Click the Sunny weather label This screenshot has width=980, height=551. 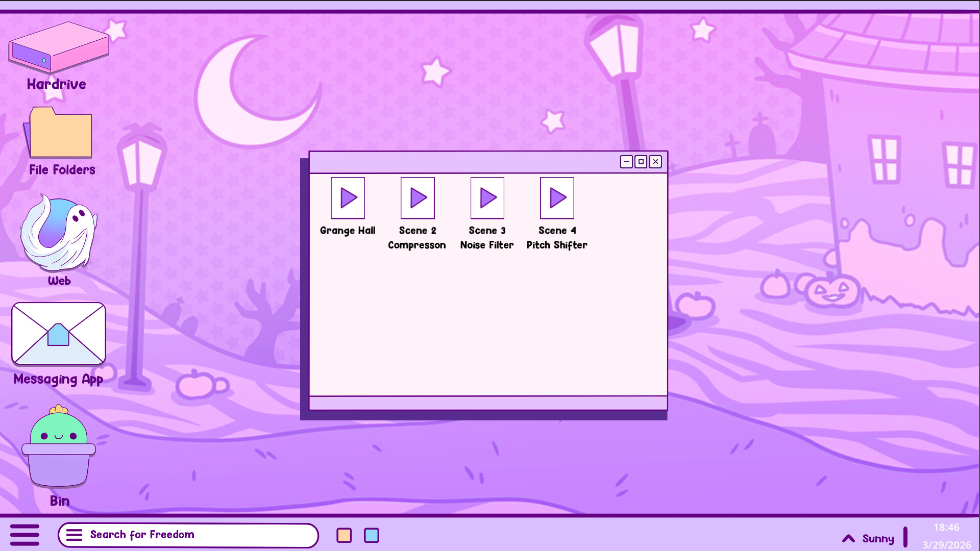(x=878, y=538)
